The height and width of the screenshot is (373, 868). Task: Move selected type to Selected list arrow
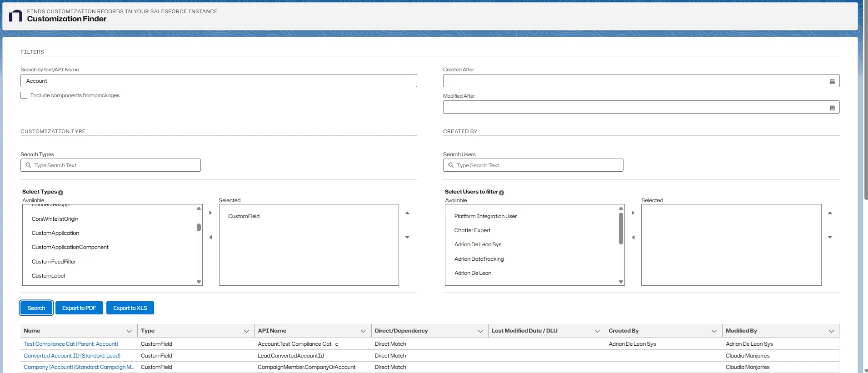pos(210,213)
